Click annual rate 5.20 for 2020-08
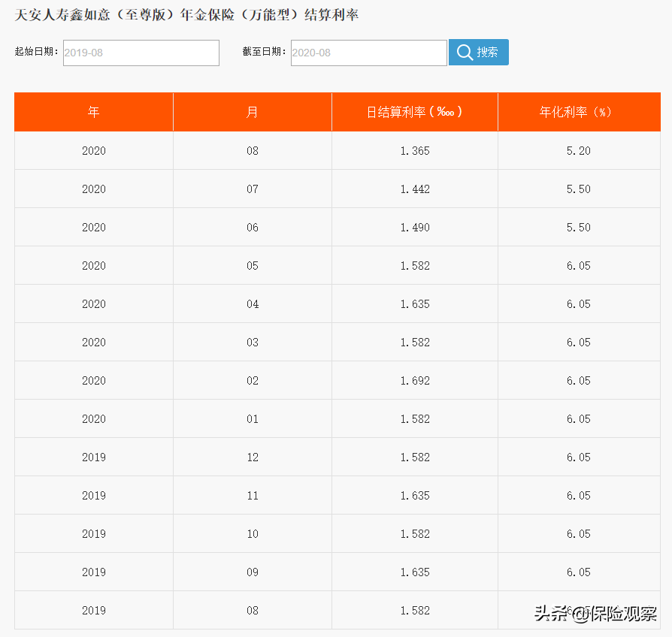This screenshot has height=637, width=672. click(x=579, y=151)
